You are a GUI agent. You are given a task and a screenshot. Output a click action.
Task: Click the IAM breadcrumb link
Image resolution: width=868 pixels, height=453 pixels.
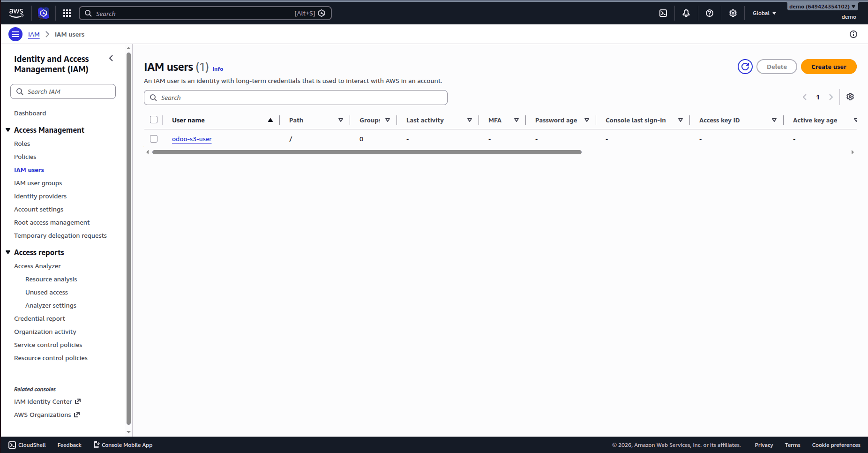click(34, 34)
